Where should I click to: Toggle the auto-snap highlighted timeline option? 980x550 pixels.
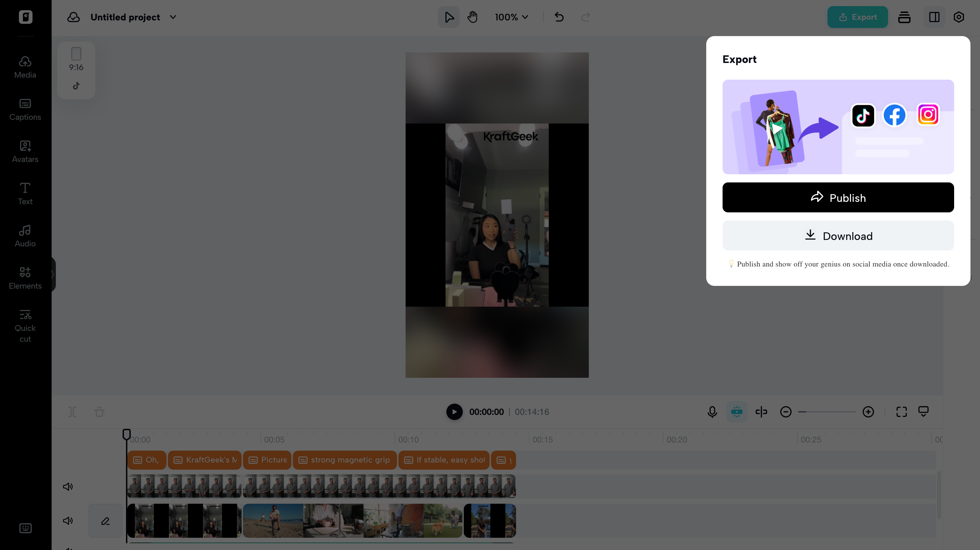click(737, 411)
